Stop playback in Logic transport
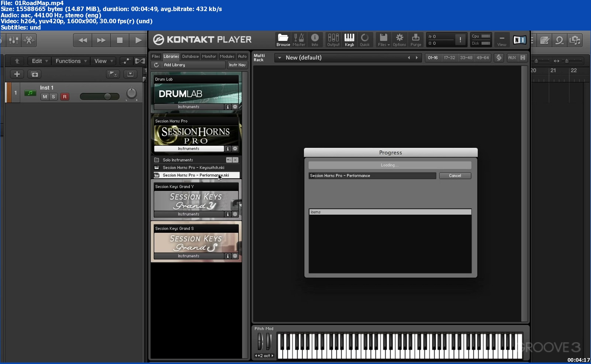 pyautogui.click(x=120, y=40)
